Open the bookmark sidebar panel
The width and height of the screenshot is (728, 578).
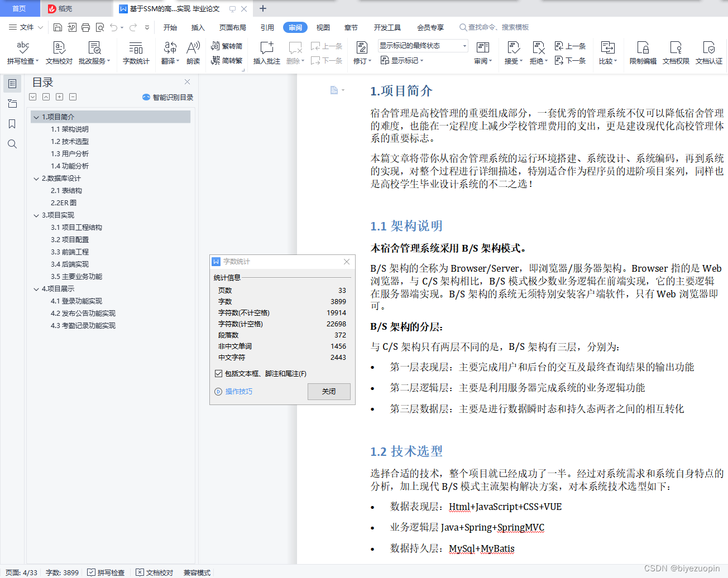point(12,124)
